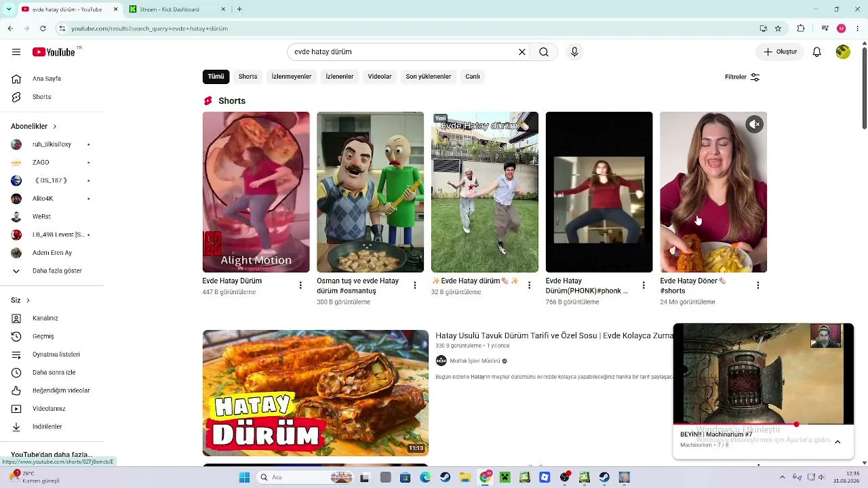Select the Videolar filter chip

coord(380,77)
